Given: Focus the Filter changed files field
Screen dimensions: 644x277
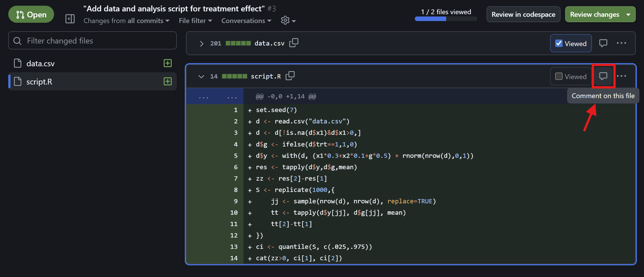Looking at the screenshot, I should pos(97,41).
